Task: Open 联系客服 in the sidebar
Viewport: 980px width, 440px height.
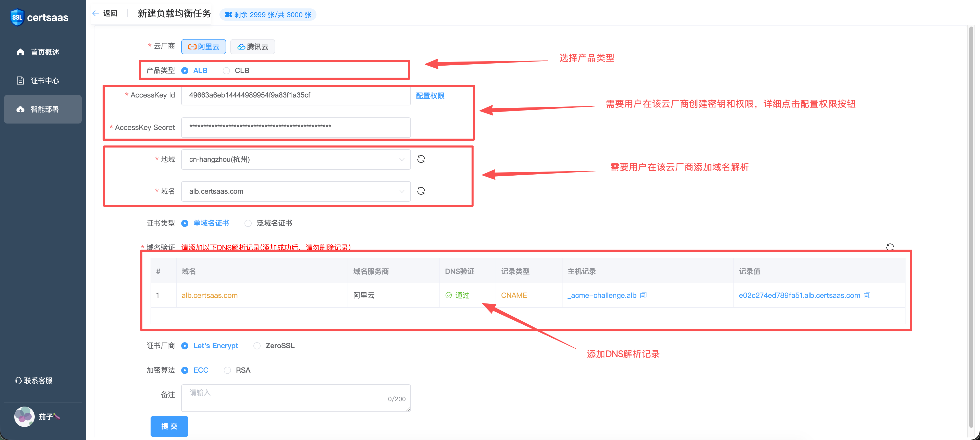Action: pyautogui.click(x=34, y=381)
